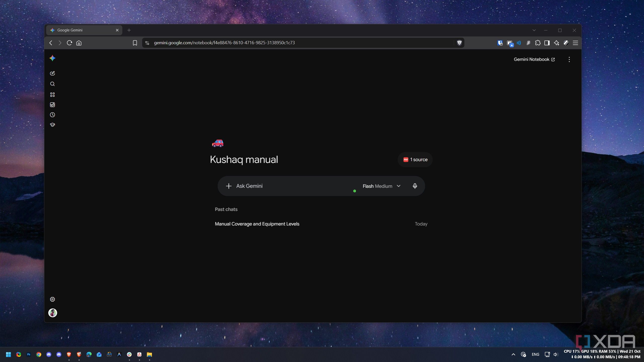Click the Kushaq manual notebook title
This screenshot has height=362, width=644.
coord(244,160)
